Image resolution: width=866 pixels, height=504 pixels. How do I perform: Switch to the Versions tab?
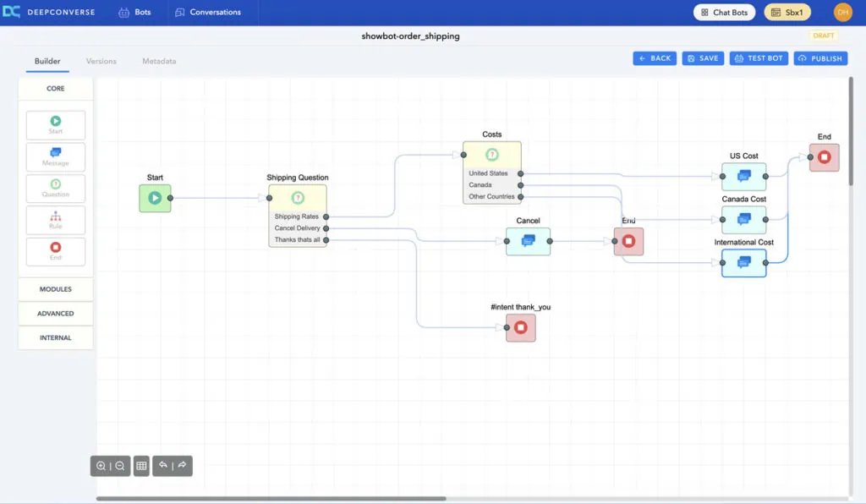coord(101,61)
